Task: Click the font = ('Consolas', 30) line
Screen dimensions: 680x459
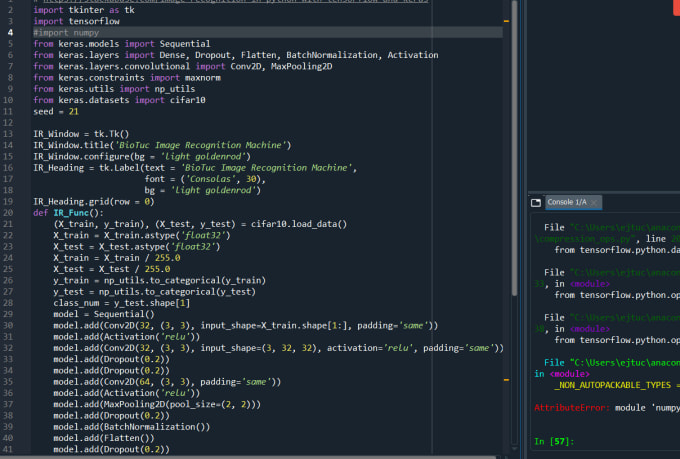Action: pos(205,179)
